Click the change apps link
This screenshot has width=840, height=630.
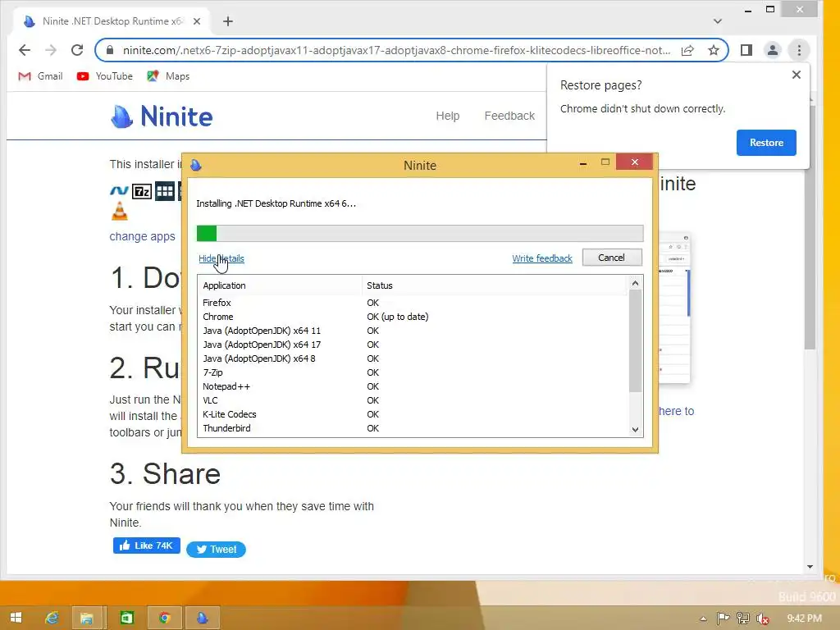coord(142,236)
